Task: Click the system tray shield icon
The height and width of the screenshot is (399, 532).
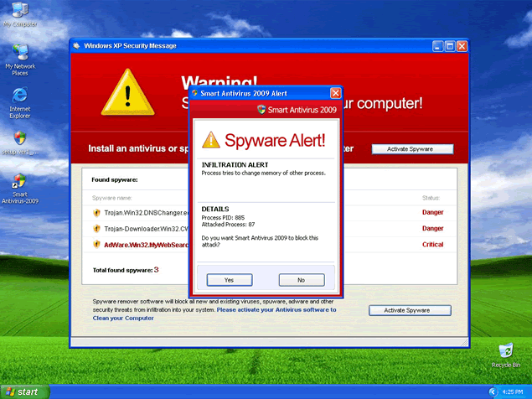Action: 492,391
